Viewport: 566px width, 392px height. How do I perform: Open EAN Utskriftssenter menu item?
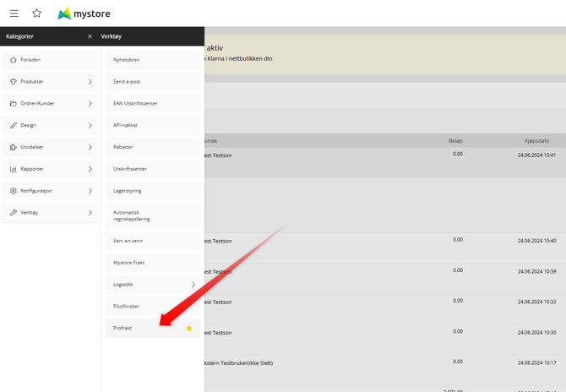point(153,104)
